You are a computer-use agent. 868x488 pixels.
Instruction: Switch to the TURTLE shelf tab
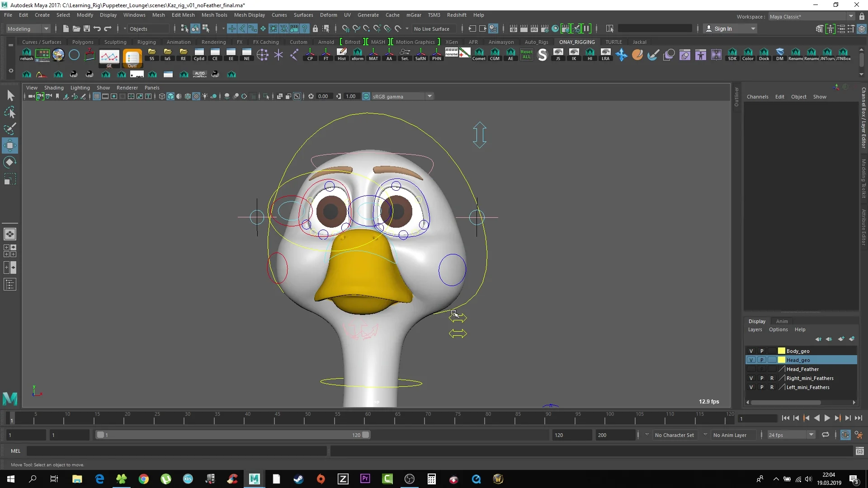tap(613, 42)
